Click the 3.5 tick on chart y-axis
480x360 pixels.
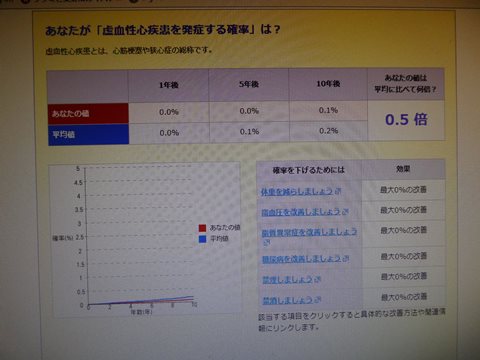point(79,210)
